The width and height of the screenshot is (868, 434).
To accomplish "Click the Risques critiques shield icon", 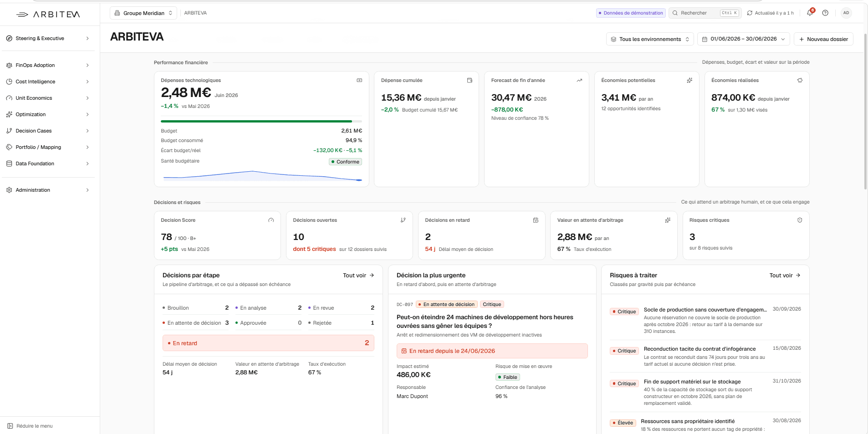I will click(800, 220).
